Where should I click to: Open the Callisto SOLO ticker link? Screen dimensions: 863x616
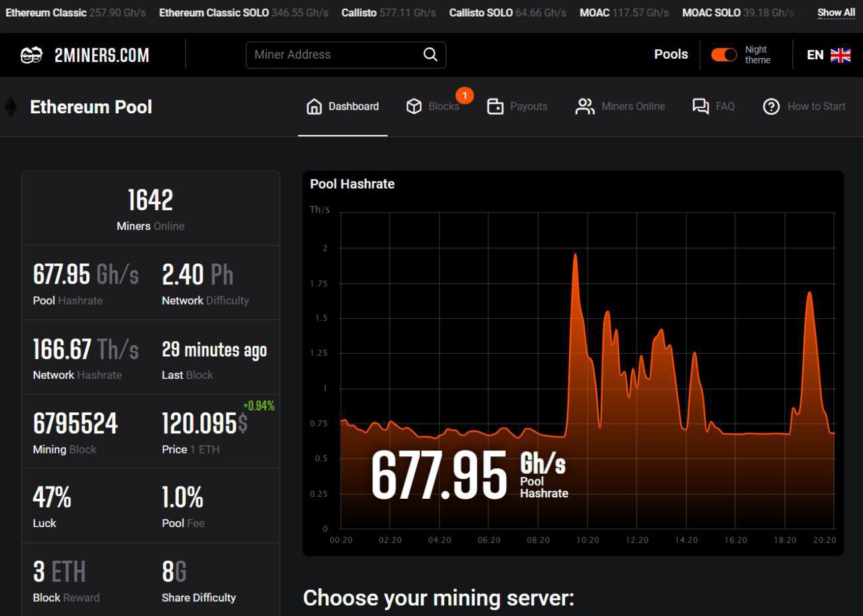click(x=508, y=13)
